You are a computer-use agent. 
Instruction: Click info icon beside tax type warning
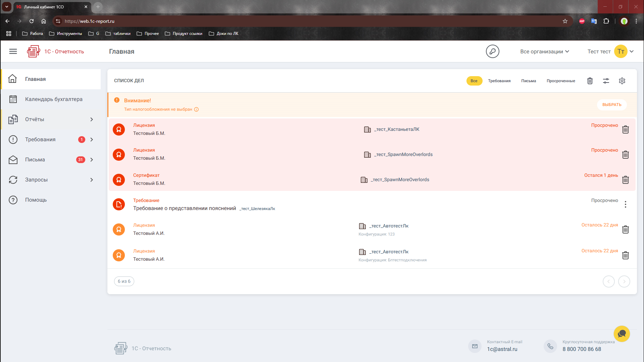196,109
